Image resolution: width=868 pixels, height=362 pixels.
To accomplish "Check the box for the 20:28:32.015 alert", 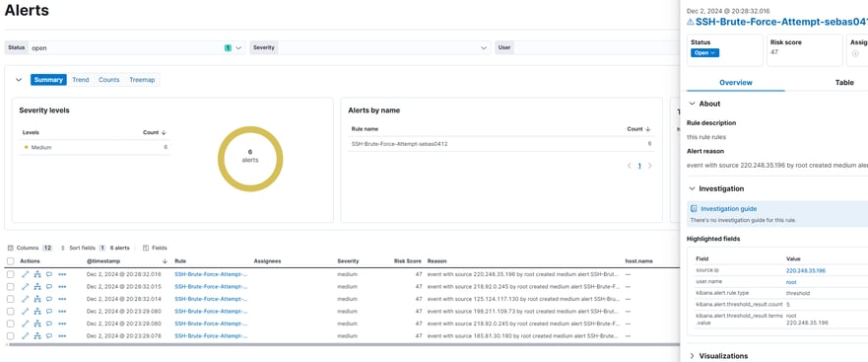I will 11,286.
